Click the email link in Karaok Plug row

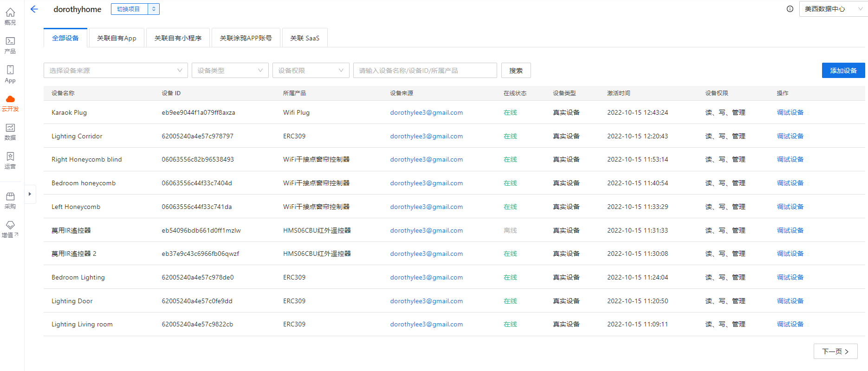pyautogui.click(x=426, y=112)
